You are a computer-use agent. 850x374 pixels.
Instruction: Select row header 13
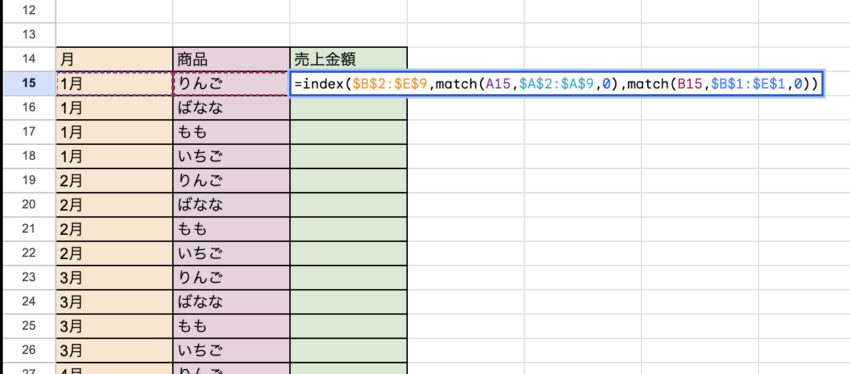[x=29, y=35]
